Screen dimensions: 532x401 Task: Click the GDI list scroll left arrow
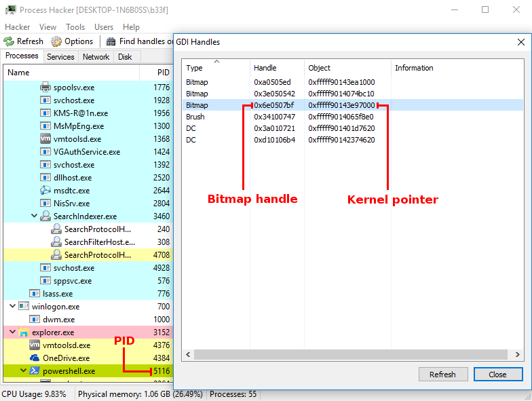[x=188, y=354]
